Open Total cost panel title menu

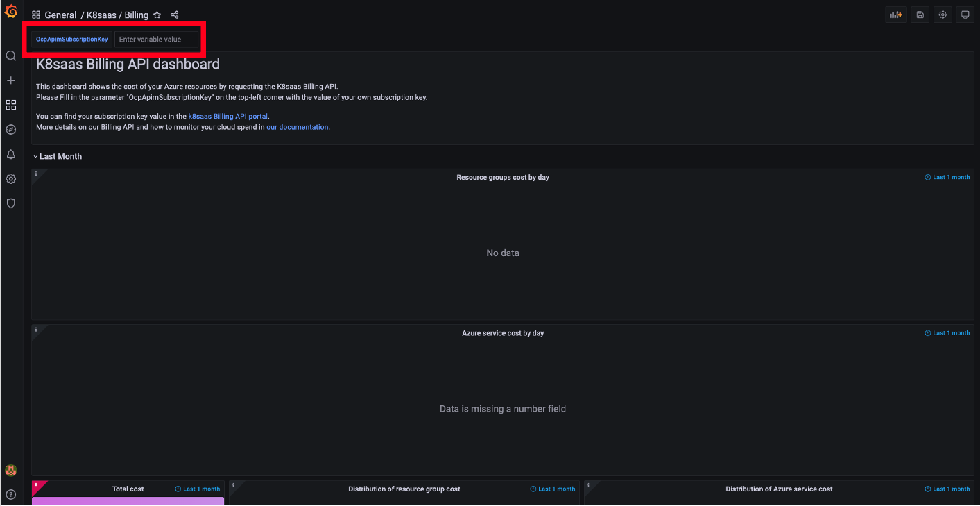pos(128,489)
